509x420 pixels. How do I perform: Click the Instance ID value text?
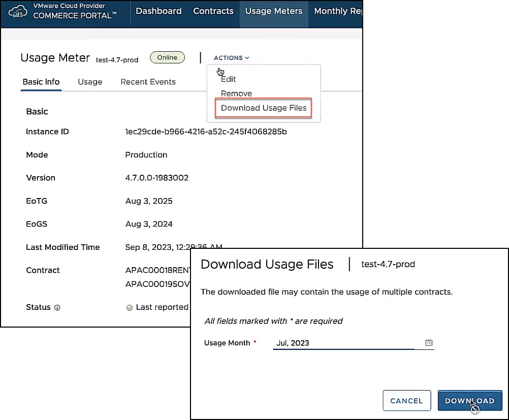(x=206, y=132)
